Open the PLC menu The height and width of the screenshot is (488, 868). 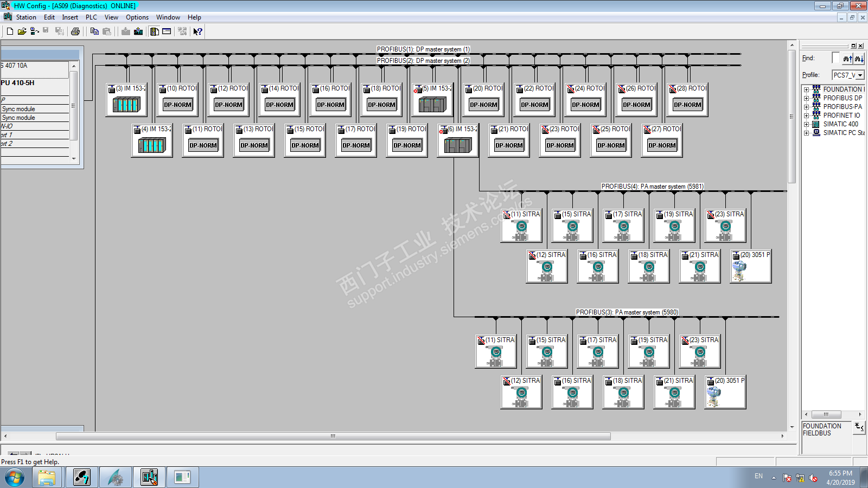point(91,17)
